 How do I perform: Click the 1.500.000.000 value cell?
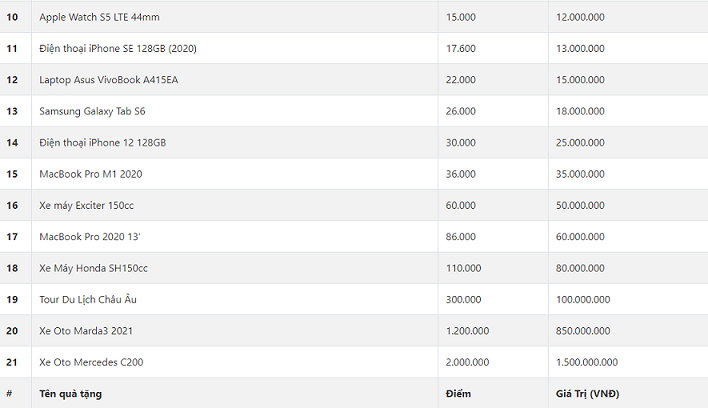[x=587, y=362]
